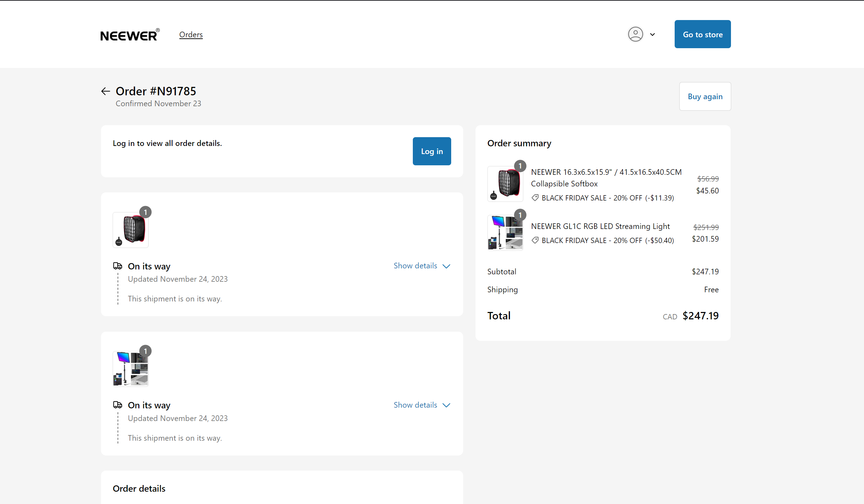Click the Order summary heading
864x504 pixels.
tap(519, 143)
